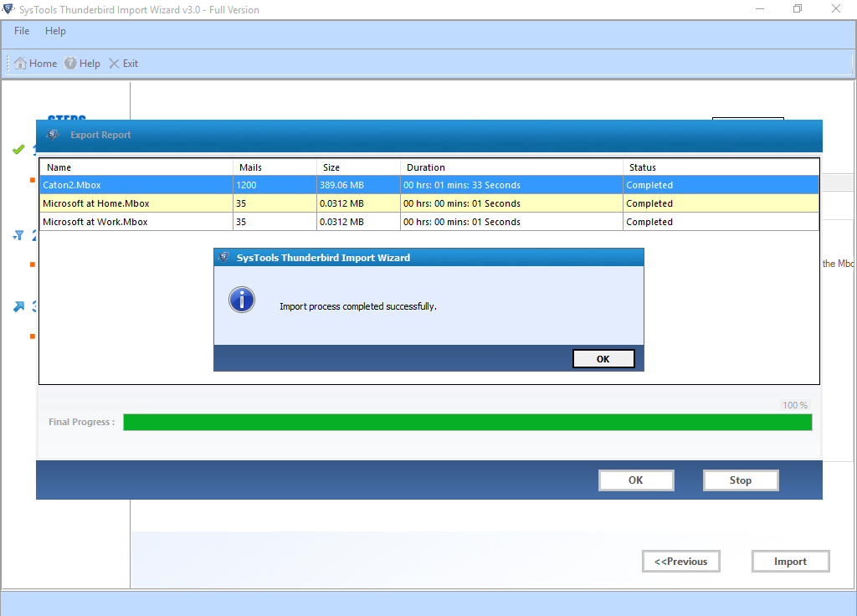
Task: Open the Help menu
Action: click(55, 31)
